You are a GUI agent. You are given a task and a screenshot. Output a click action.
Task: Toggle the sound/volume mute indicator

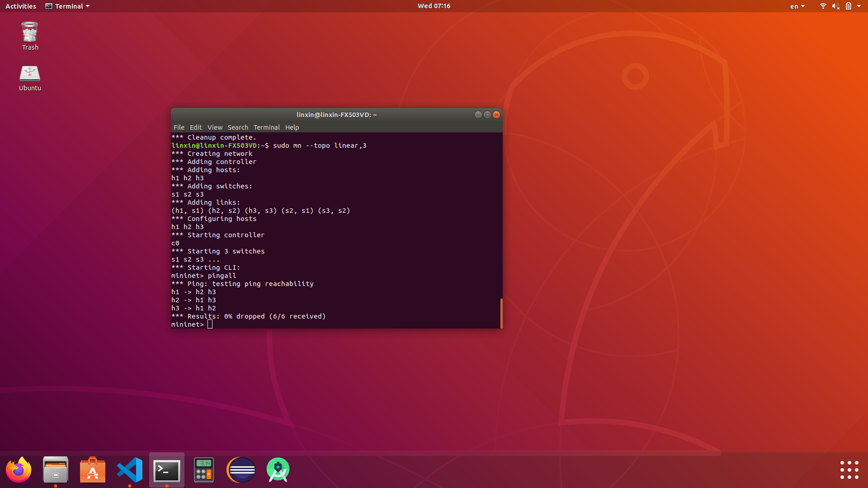click(x=835, y=6)
